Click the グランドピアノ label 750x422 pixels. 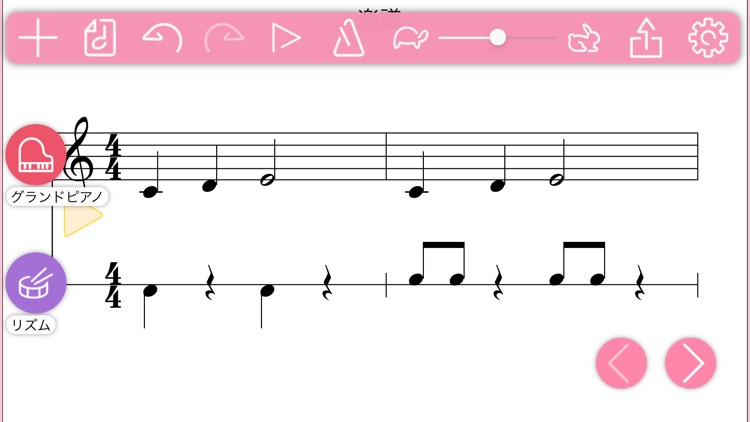click(x=57, y=197)
